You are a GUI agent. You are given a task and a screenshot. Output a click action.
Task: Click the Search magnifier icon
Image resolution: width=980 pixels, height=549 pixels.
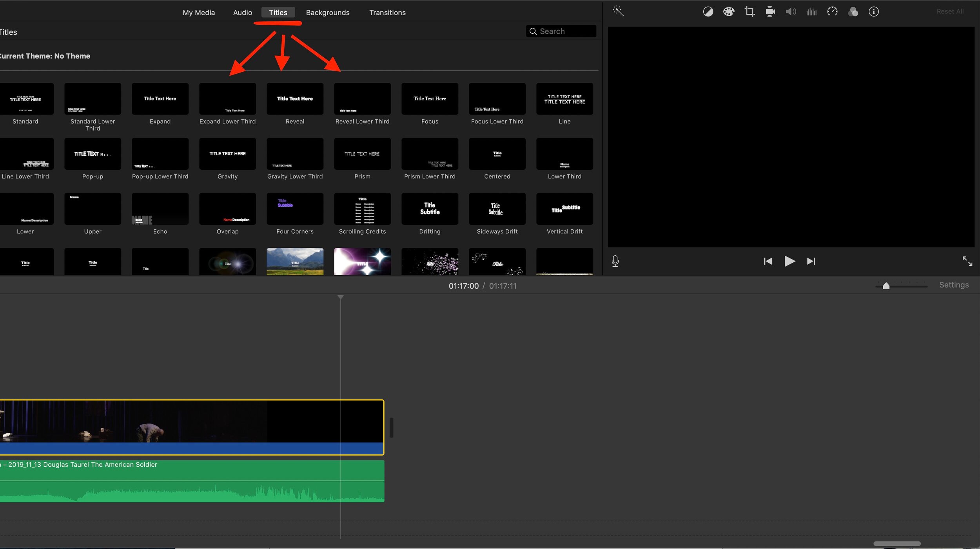coord(533,31)
